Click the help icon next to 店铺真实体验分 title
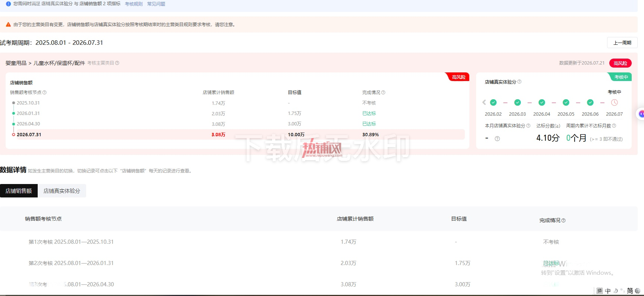 coord(519,82)
